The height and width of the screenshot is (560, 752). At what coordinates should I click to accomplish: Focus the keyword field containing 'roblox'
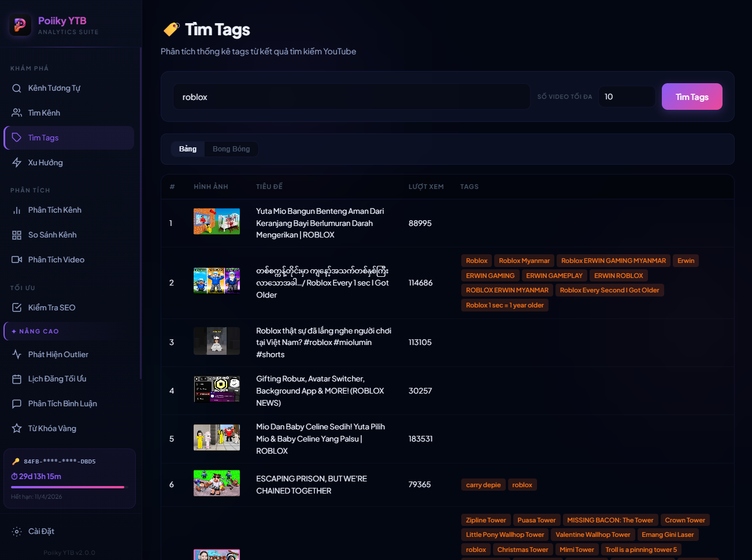(351, 97)
